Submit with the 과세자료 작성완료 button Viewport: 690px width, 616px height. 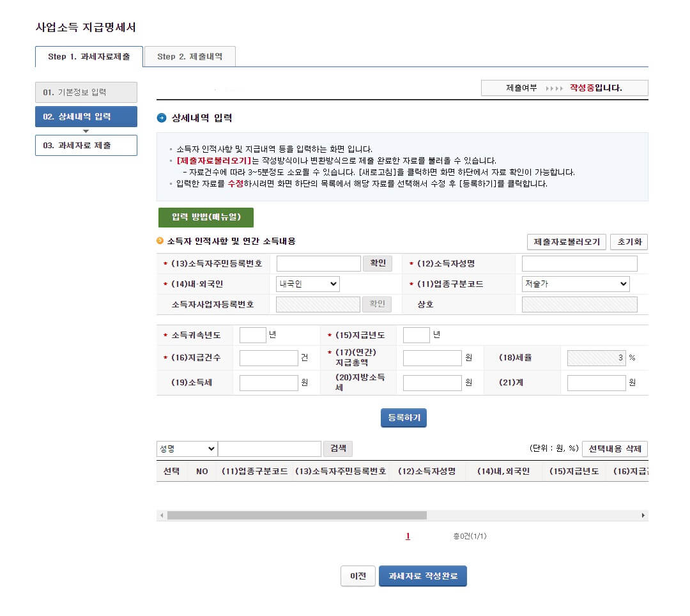click(x=423, y=576)
